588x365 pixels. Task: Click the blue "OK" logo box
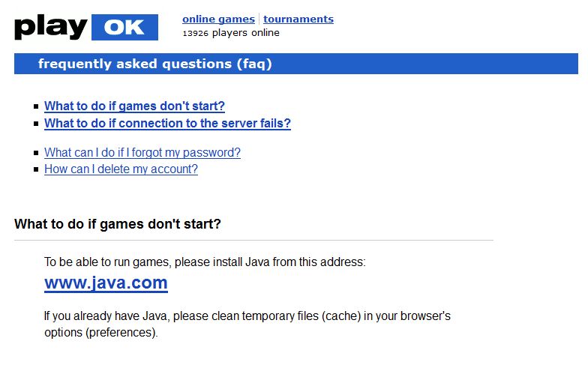[124, 28]
